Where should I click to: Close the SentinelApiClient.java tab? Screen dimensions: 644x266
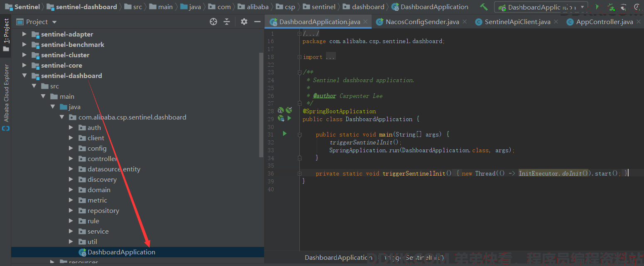click(x=556, y=22)
